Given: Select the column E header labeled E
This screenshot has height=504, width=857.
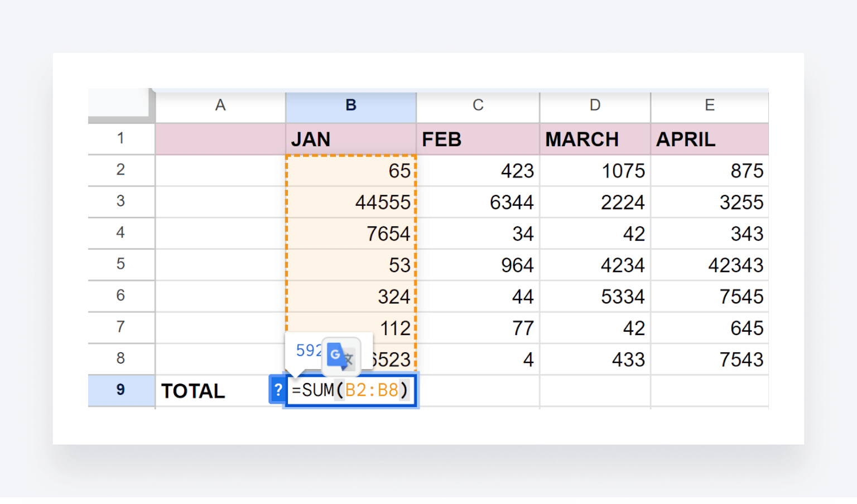Looking at the screenshot, I should tap(709, 105).
